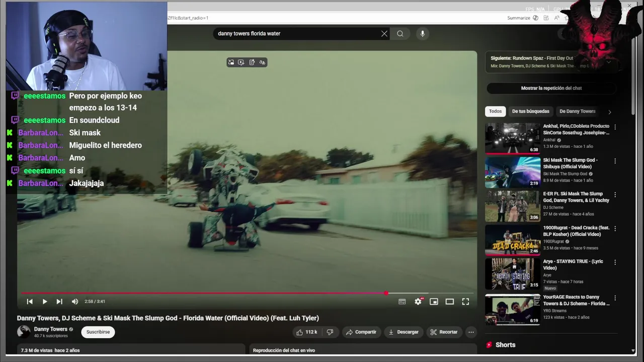Viewport: 644px width, 362px height.
Task: Click the first overlay toolbar icon on video
Action: (231, 62)
